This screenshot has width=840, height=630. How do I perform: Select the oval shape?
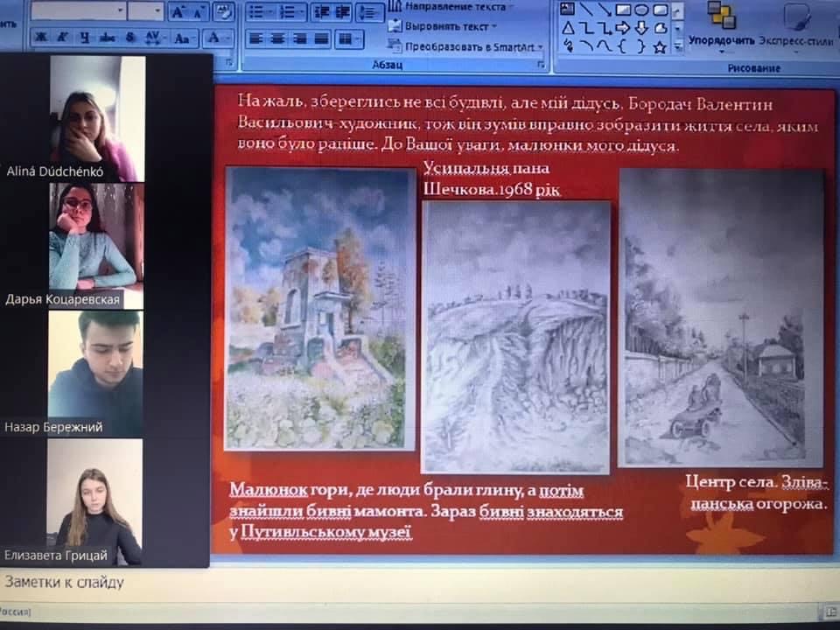pos(641,9)
